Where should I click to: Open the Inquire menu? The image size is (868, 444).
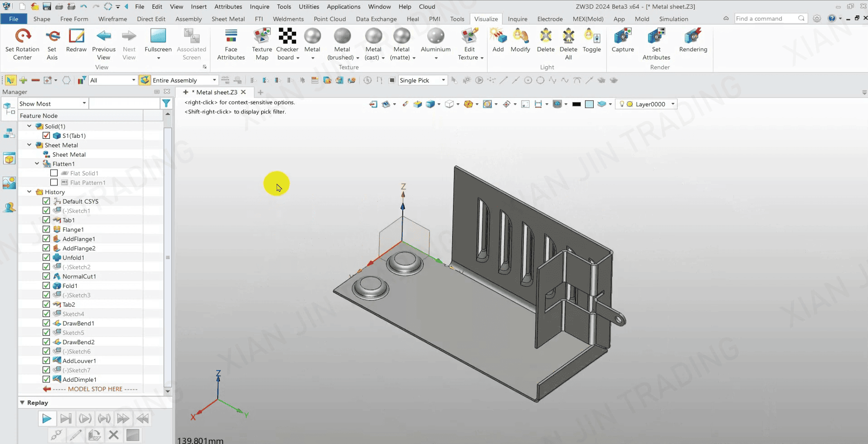coord(259,7)
